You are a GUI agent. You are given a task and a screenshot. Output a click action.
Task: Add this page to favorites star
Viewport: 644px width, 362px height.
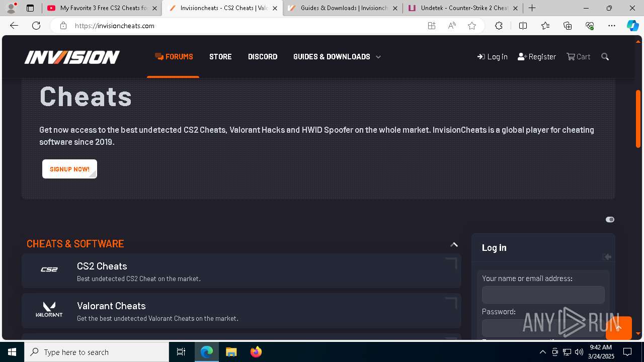pyautogui.click(x=472, y=26)
